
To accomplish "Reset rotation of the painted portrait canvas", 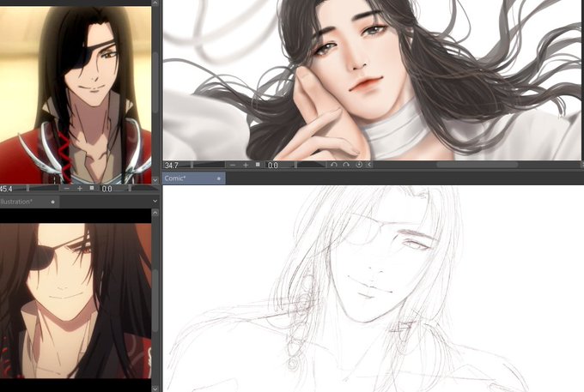I will (x=359, y=165).
